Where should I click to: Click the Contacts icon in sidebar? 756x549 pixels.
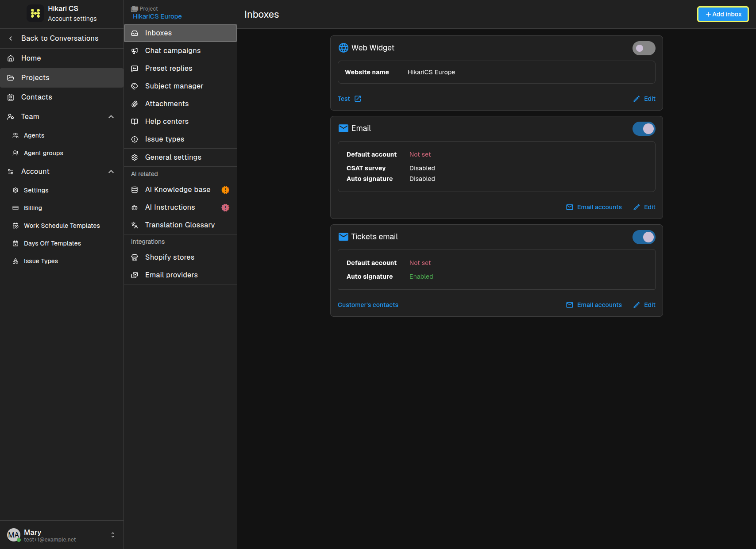tap(11, 97)
